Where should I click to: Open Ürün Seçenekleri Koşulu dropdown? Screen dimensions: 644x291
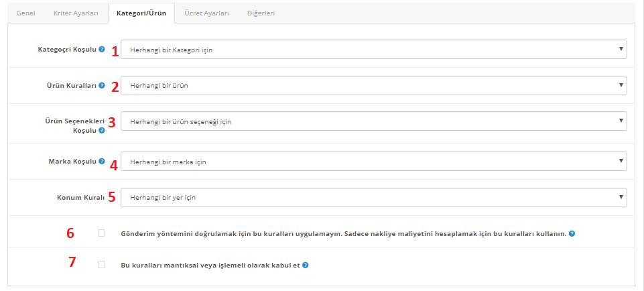click(374, 121)
